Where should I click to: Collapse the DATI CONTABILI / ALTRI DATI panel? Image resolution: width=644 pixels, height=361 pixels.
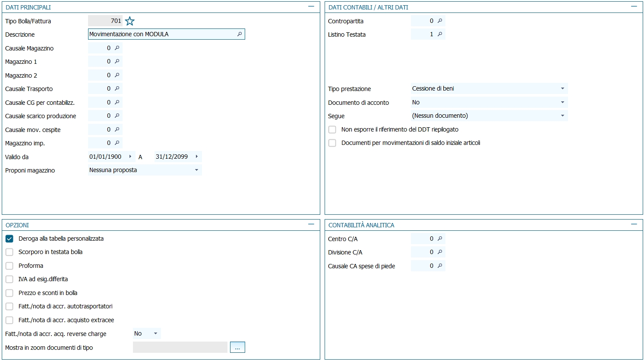634,7
